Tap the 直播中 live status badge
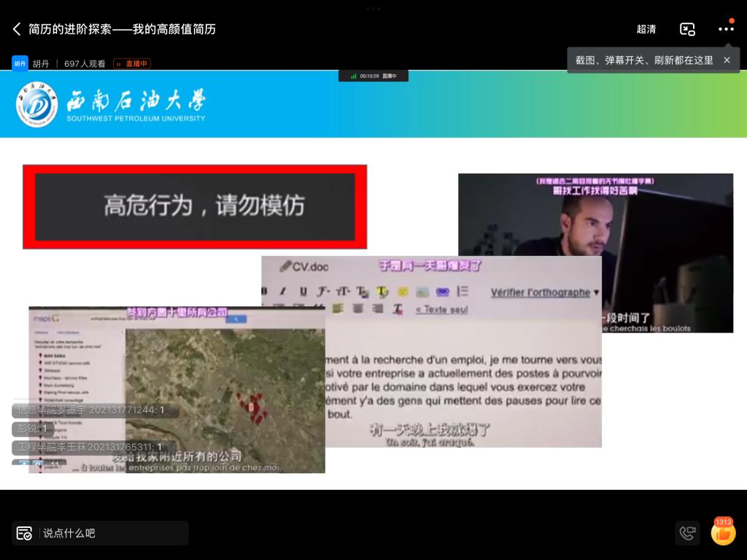 point(132,63)
